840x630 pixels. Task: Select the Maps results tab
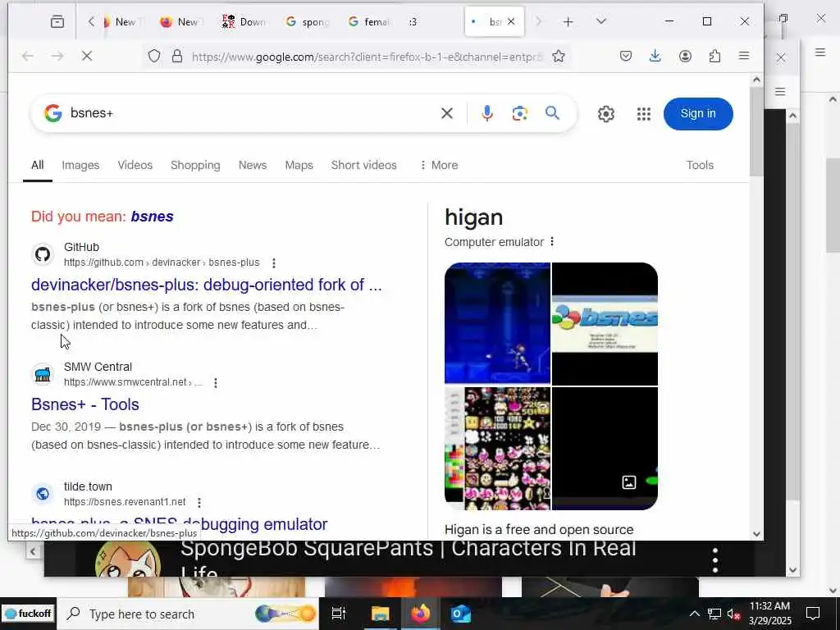299,165
